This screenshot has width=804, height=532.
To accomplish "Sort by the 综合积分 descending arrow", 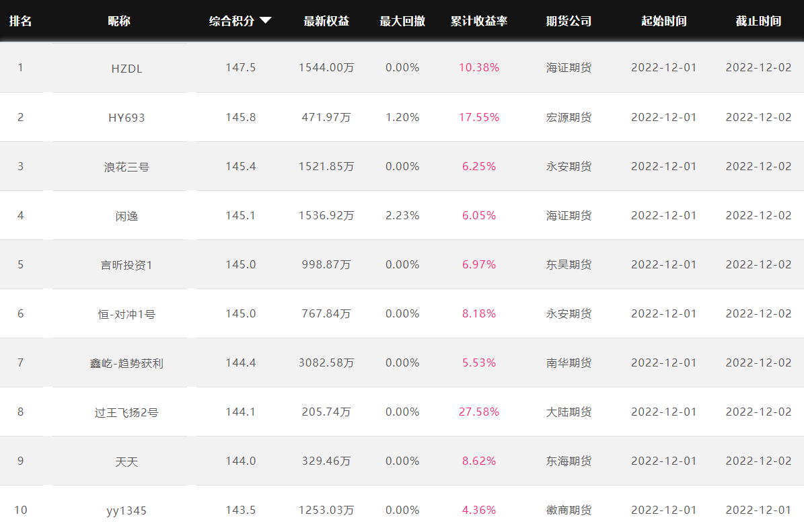I will [265, 20].
